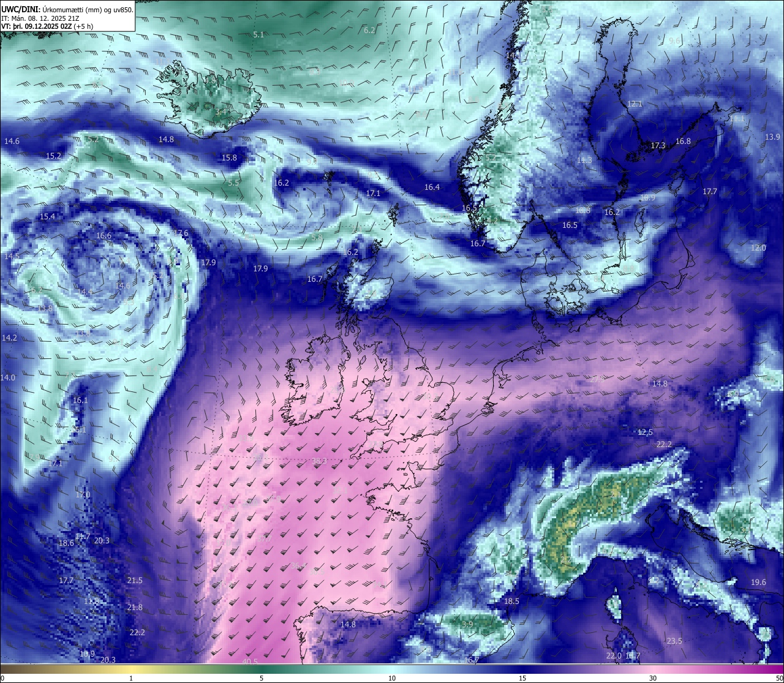784x683 pixels.
Task: Click the '40.5' value at the map bottom
Action: 250,662
